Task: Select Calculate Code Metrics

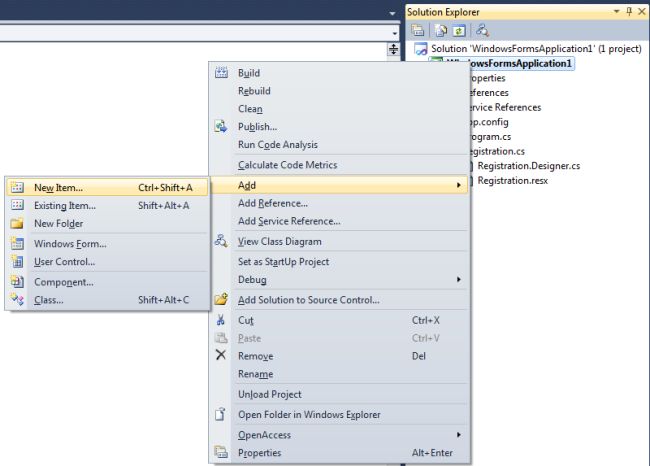Action: tap(287, 165)
